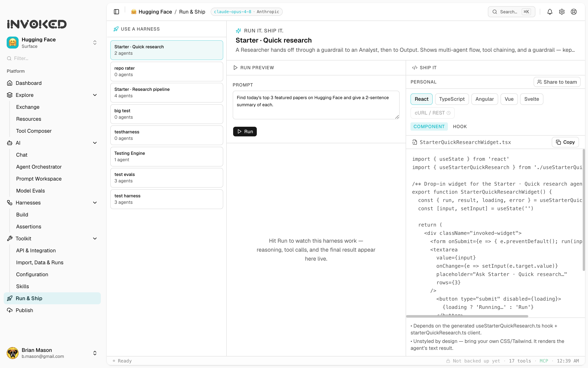Viewport: 588px width, 368px height.
Task: Click the Explore layers icon
Action: (10, 95)
